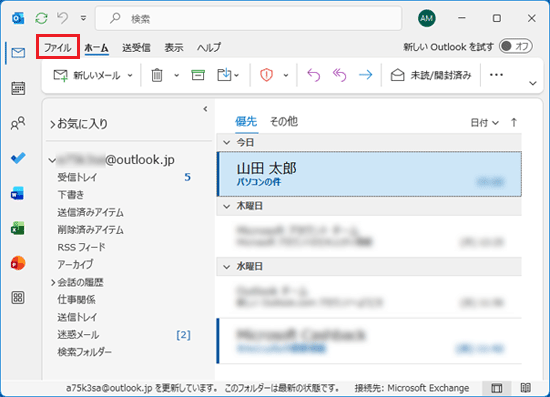
Task: Open the ribbon's three-dot more commands menu
Action: point(496,75)
